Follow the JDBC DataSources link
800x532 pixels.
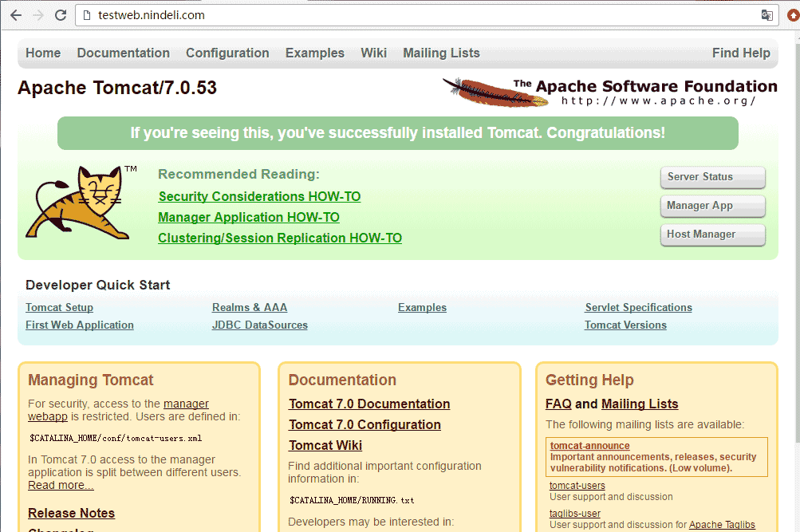pos(259,325)
